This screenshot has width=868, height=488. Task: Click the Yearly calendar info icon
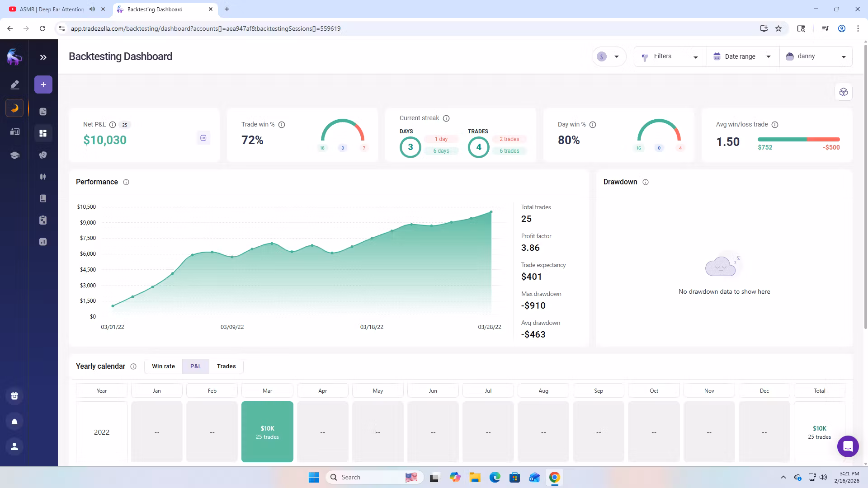pos(133,366)
